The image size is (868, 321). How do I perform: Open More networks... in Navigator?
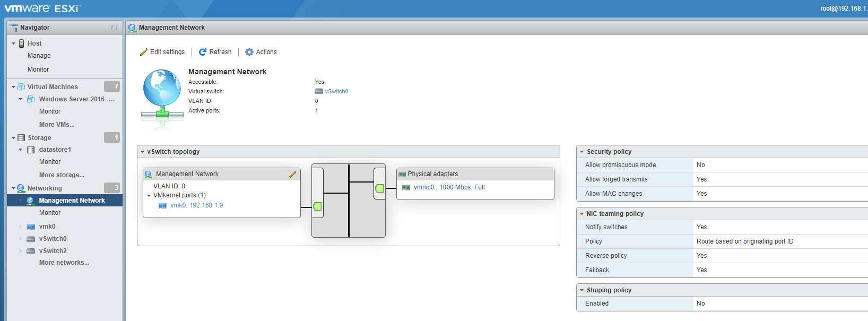point(64,263)
